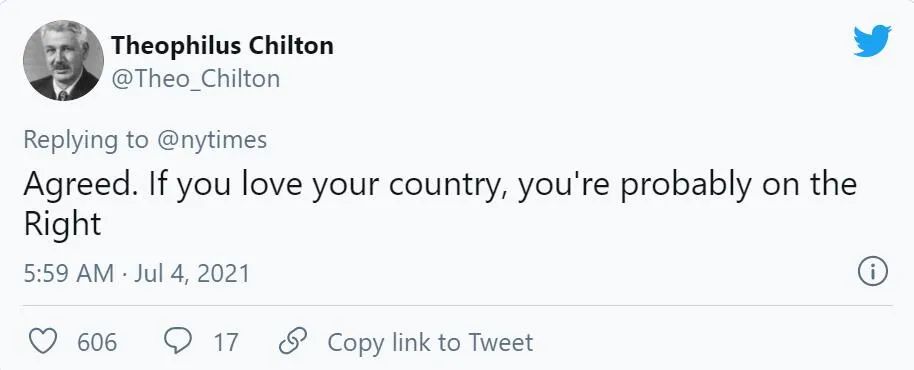Like the tweet with the heart icon

43,341
